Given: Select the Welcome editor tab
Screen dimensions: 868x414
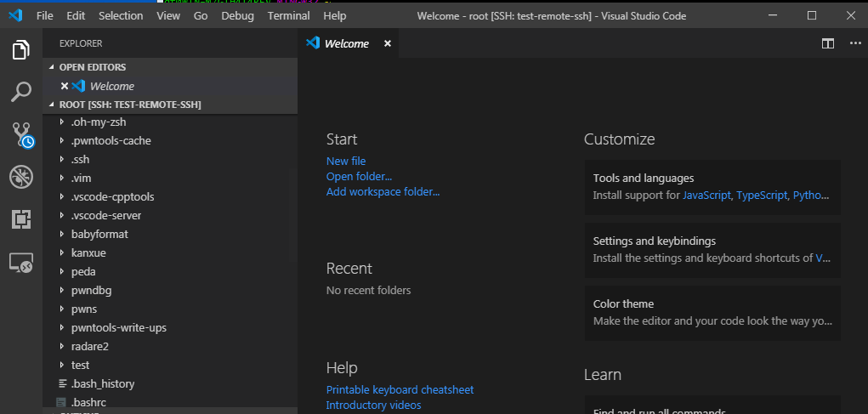Looking at the screenshot, I should click(348, 43).
